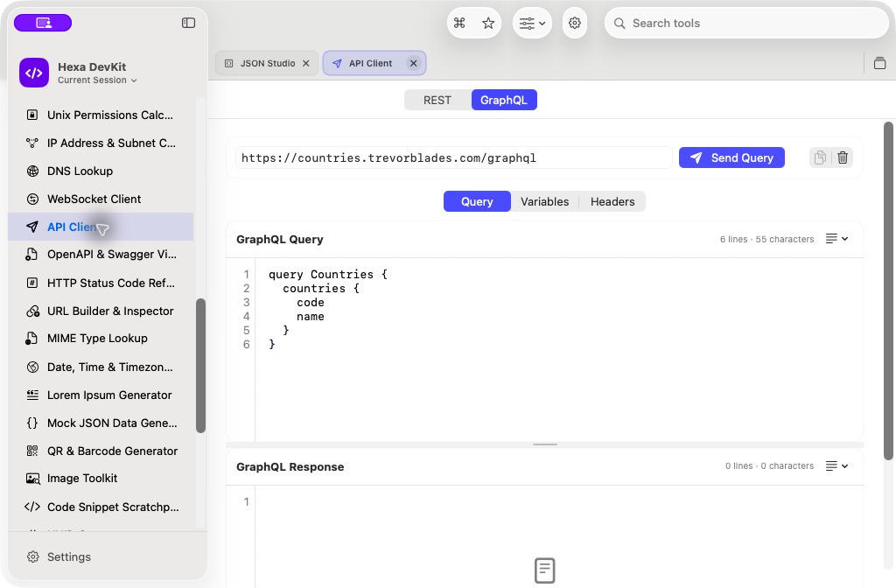The width and height of the screenshot is (896, 588).
Task: Click the '6 lines · 55 characters' counter
Action: pyautogui.click(x=766, y=240)
